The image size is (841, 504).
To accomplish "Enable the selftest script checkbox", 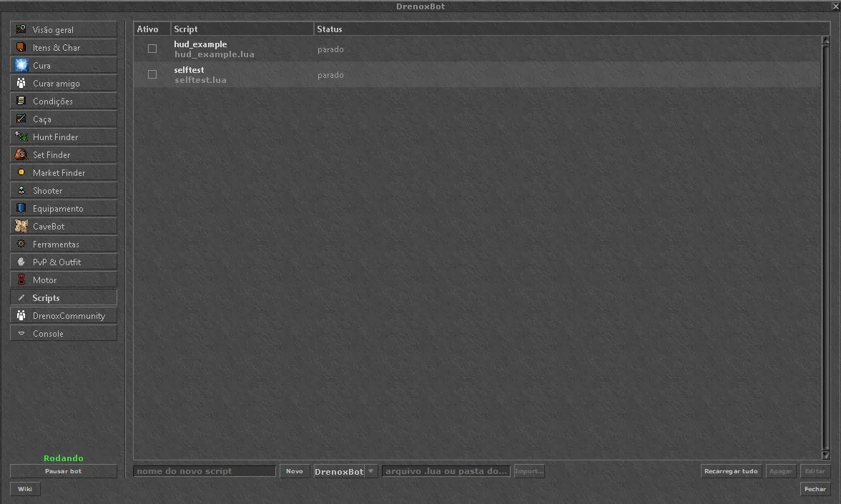I will [x=152, y=74].
